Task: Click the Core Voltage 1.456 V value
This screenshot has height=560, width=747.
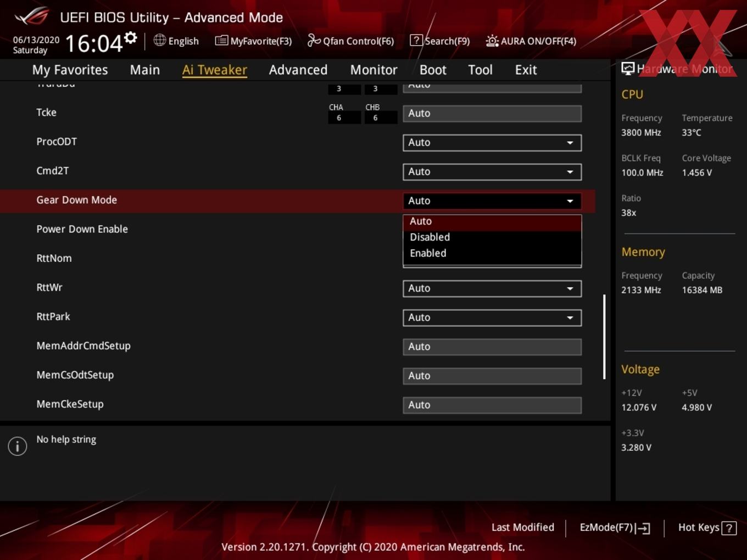Action: 696,172
